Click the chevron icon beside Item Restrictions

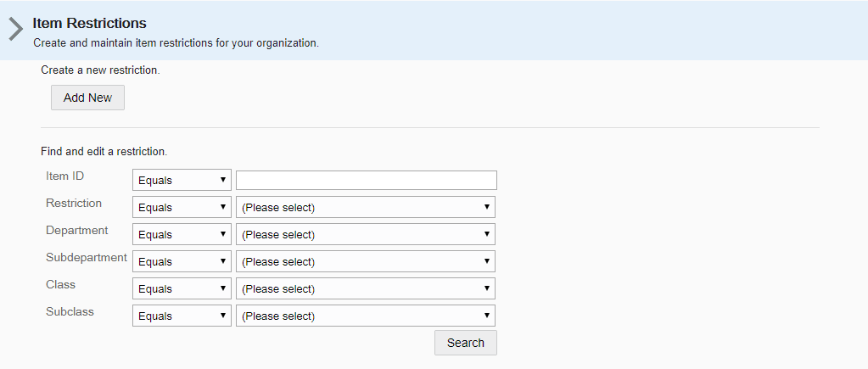click(x=15, y=30)
